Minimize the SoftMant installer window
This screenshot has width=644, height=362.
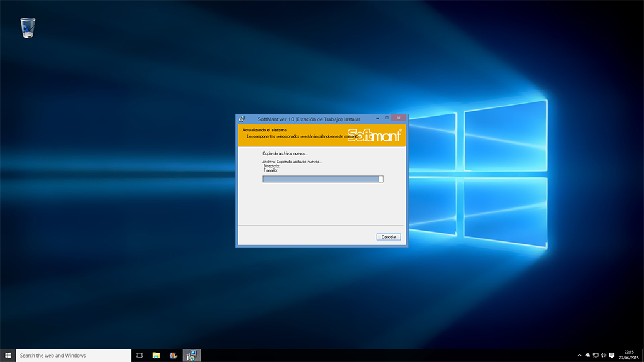(x=377, y=118)
